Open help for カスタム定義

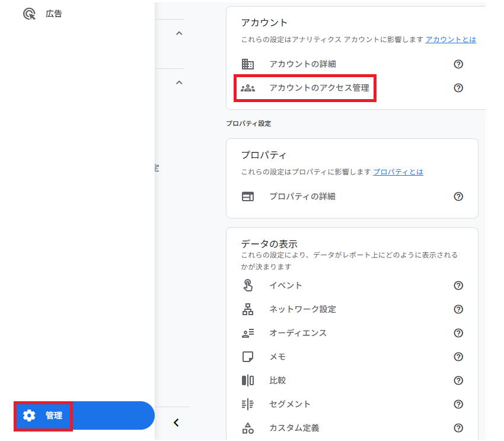(458, 428)
